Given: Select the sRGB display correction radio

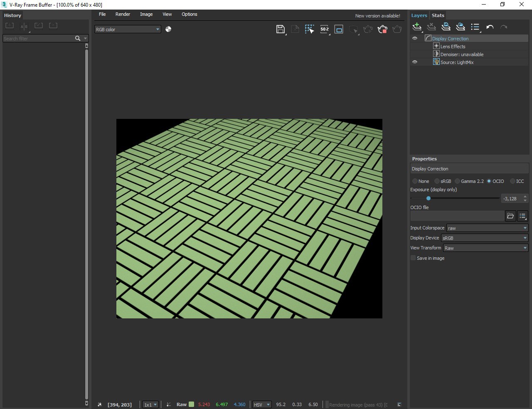Looking at the screenshot, I should pyautogui.click(x=437, y=181).
